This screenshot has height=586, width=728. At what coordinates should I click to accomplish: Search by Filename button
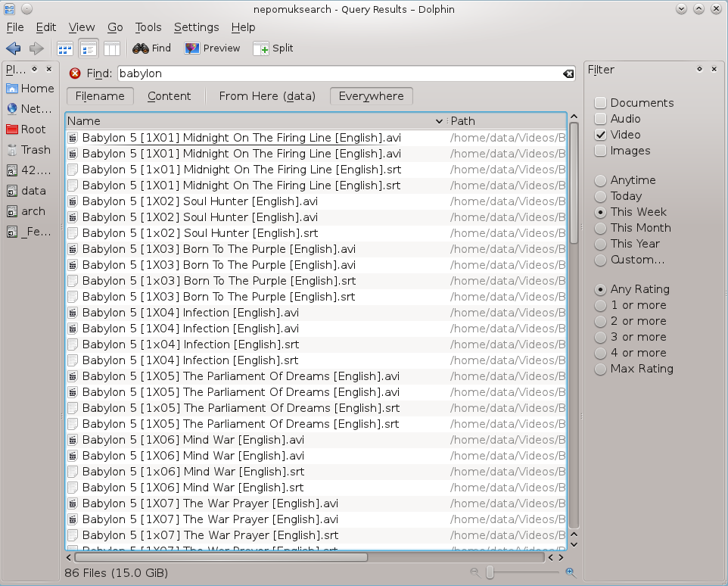[x=100, y=96]
